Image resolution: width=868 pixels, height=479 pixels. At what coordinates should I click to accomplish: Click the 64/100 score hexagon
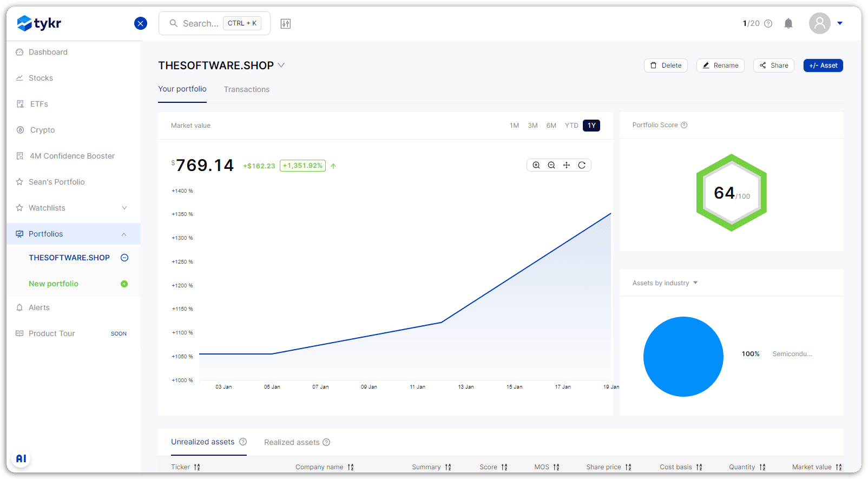tap(732, 193)
